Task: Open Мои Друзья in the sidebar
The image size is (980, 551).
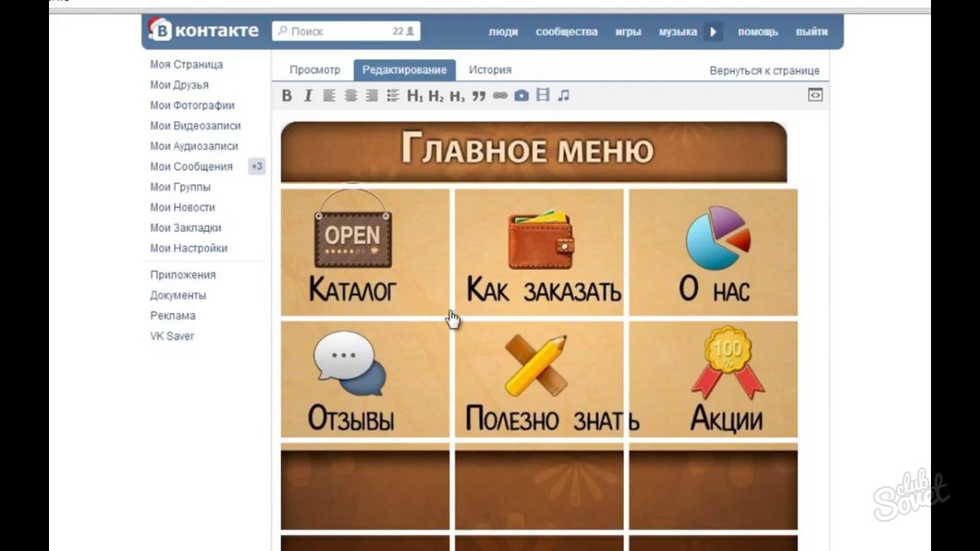Action: (179, 85)
